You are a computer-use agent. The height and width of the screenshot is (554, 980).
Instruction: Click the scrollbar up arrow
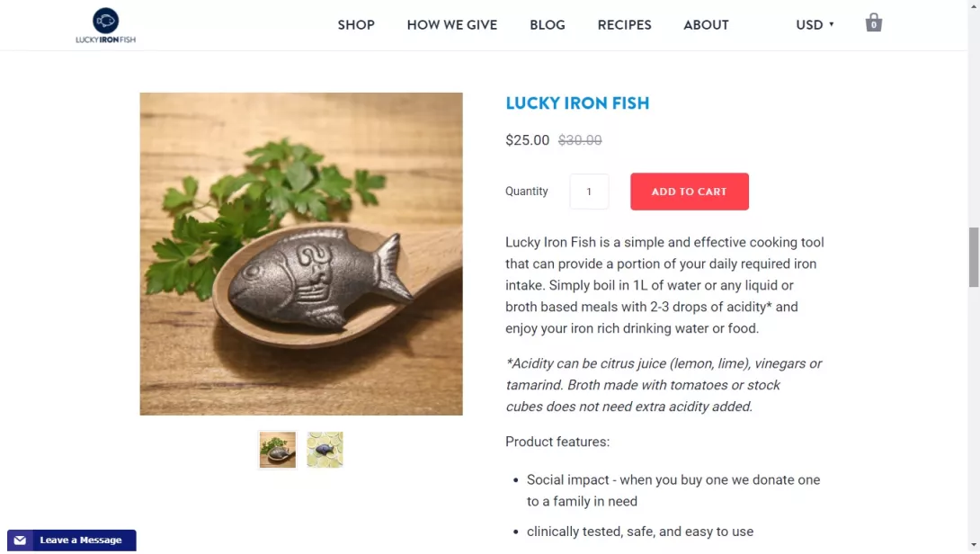pyautogui.click(x=974, y=5)
